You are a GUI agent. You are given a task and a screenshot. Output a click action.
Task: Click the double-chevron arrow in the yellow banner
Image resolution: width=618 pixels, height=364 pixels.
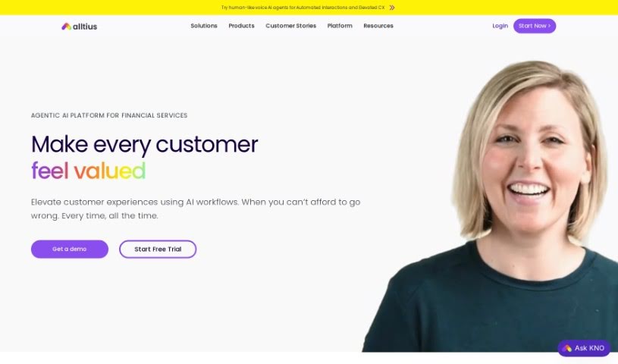(392, 8)
